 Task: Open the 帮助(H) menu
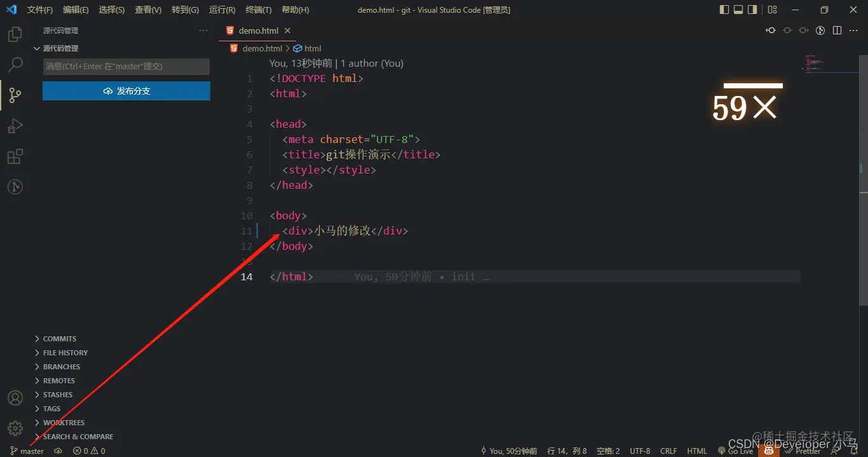[x=295, y=10]
